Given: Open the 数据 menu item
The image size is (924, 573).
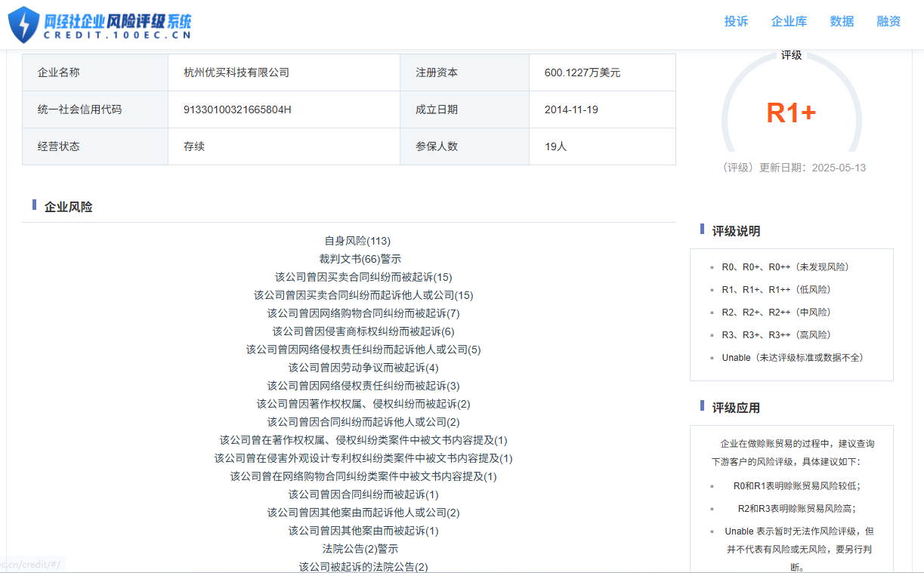Looking at the screenshot, I should 842,21.
